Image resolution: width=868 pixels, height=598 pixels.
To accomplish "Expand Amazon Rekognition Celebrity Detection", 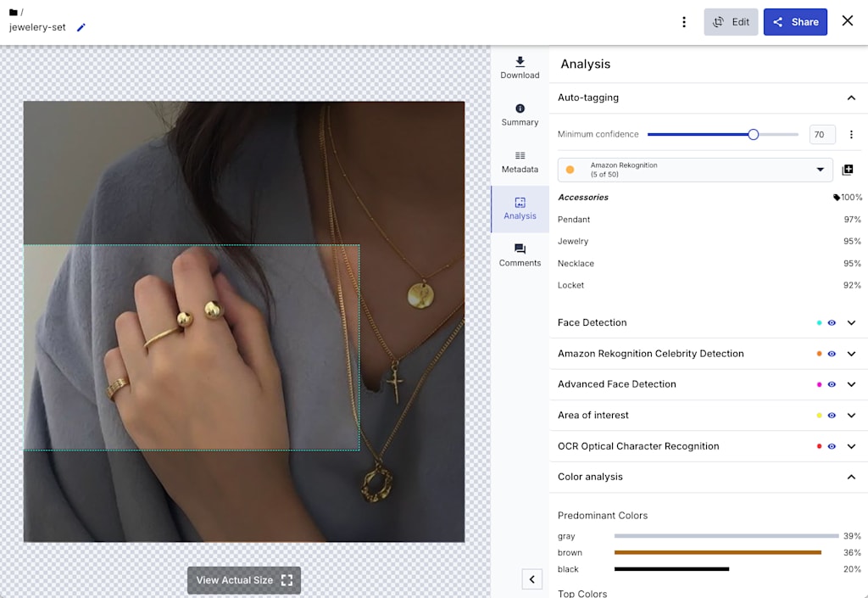I will [x=851, y=354].
